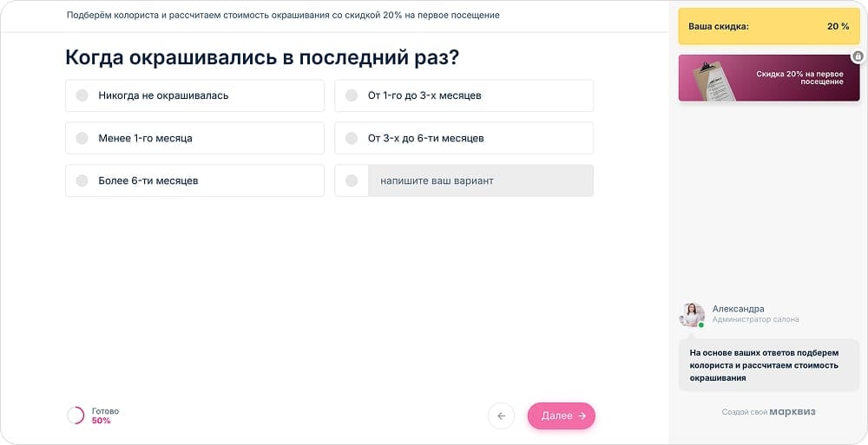Select 'Менее 1-го месяца' radio option
The height and width of the screenshot is (445, 868).
pyautogui.click(x=194, y=139)
